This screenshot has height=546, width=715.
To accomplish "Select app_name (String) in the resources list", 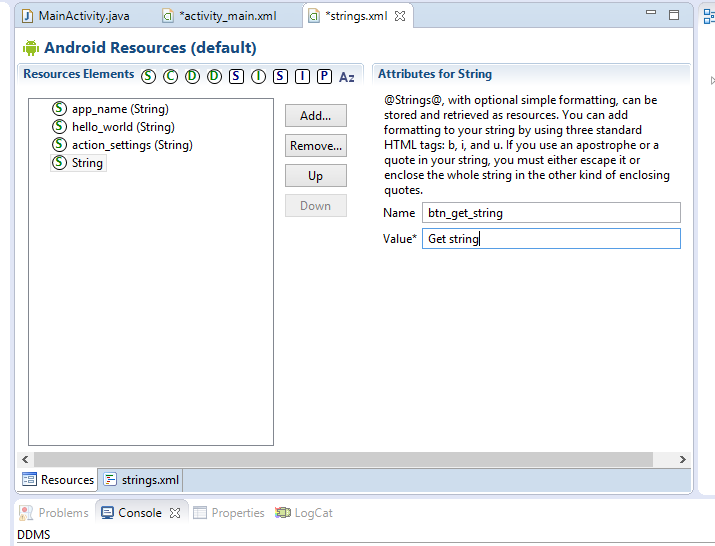I will point(119,109).
